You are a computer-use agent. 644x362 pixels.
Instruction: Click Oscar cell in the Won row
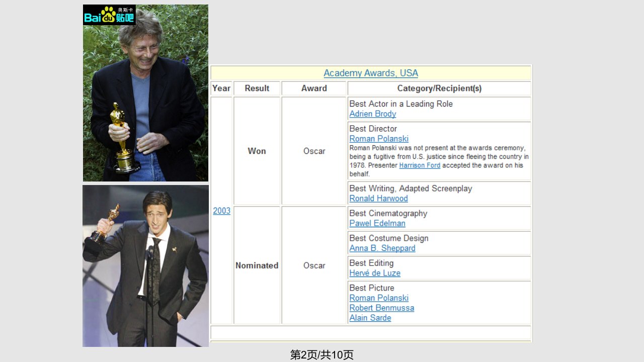pyautogui.click(x=314, y=151)
